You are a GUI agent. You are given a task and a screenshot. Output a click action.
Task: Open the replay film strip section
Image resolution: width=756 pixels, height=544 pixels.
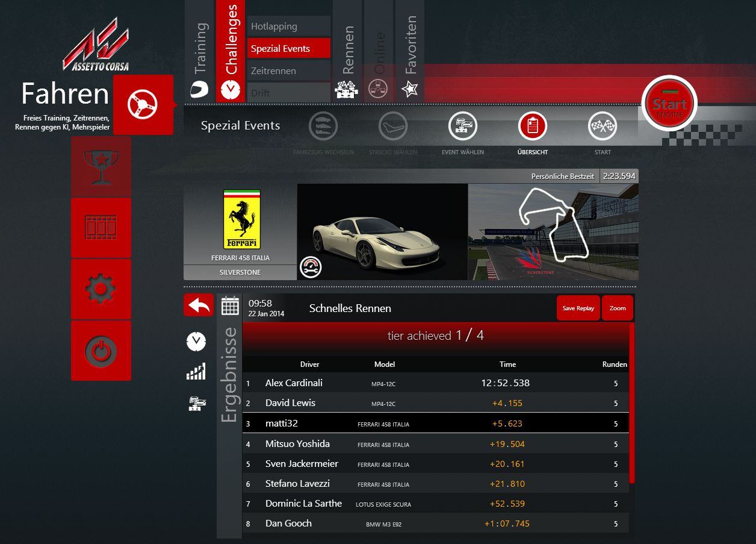coord(101,228)
